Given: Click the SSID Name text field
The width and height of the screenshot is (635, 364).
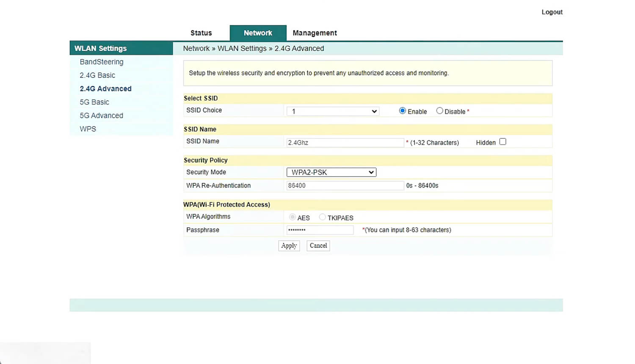Looking at the screenshot, I should (x=345, y=143).
